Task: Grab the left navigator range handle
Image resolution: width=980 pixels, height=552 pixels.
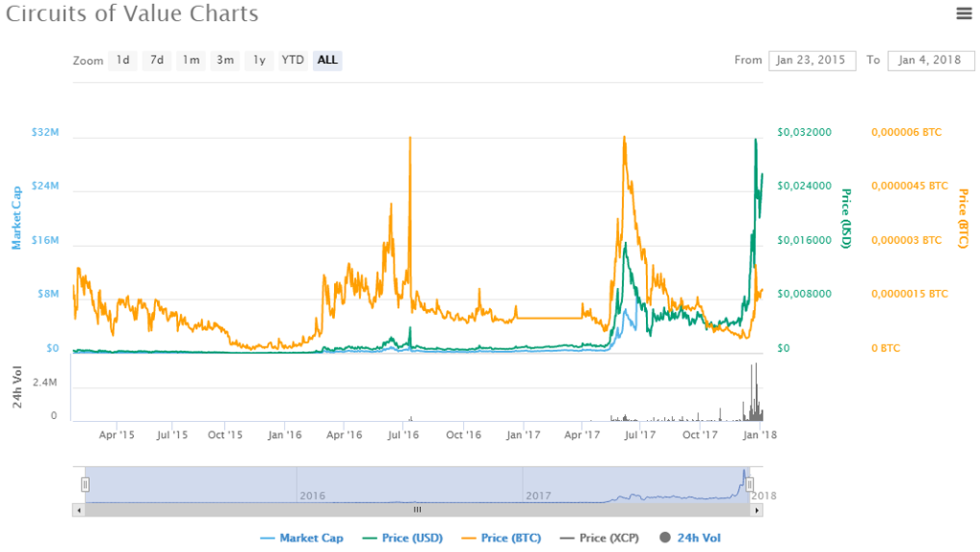Action: [85, 484]
